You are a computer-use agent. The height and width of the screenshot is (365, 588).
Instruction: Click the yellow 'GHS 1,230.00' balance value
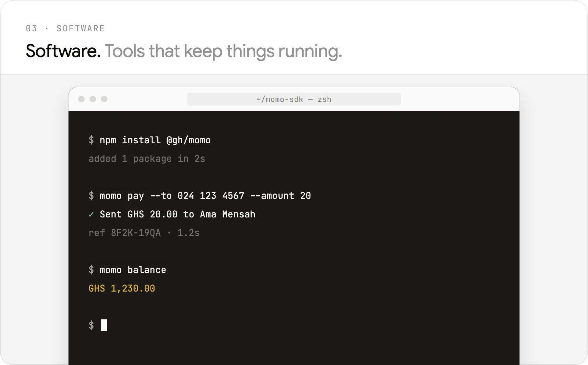(x=122, y=288)
